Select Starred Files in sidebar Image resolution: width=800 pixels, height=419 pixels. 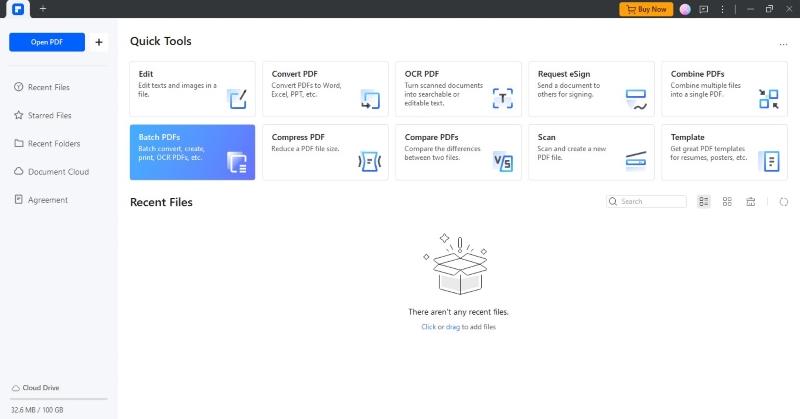49,115
